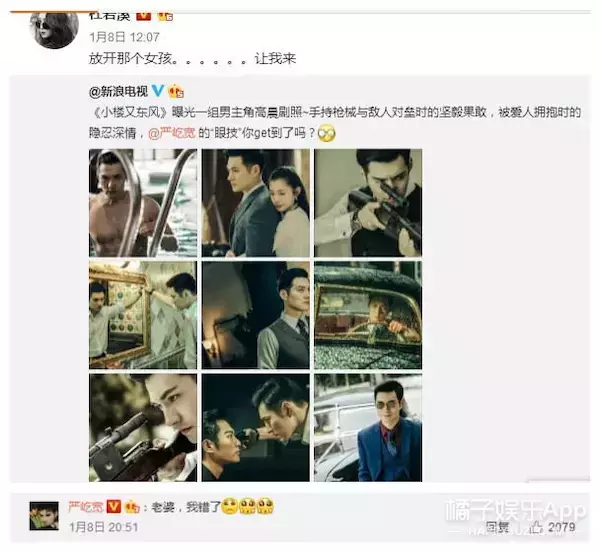Click the orange V badge beside commenter 严屹宽
Screen dimensions: 600x552
pyautogui.click(x=114, y=506)
